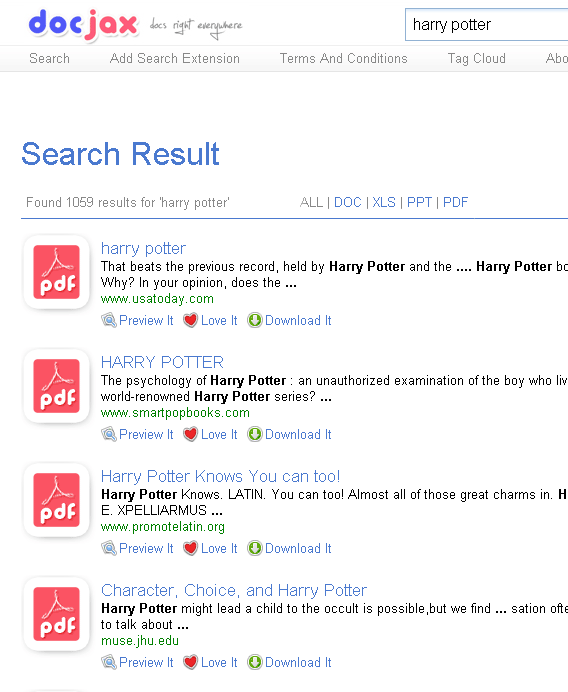This screenshot has height=692, width=568.
Task: Click 'Download It' under smartpopbooks result
Action: pos(298,434)
